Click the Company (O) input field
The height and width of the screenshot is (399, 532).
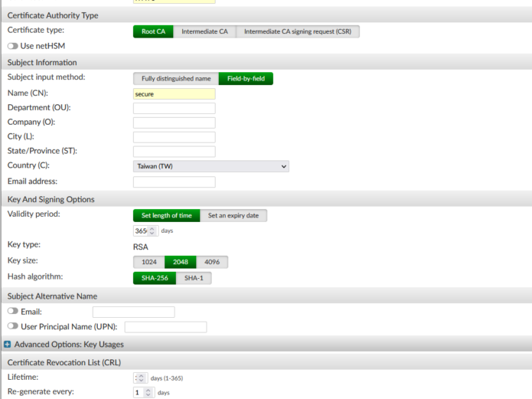click(x=174, y=123)
